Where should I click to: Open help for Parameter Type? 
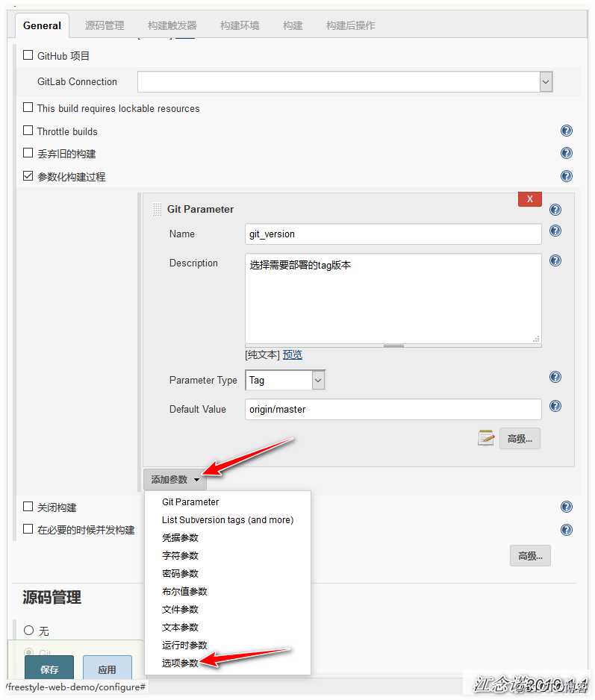pyautogui.click(x=555, y=377)
